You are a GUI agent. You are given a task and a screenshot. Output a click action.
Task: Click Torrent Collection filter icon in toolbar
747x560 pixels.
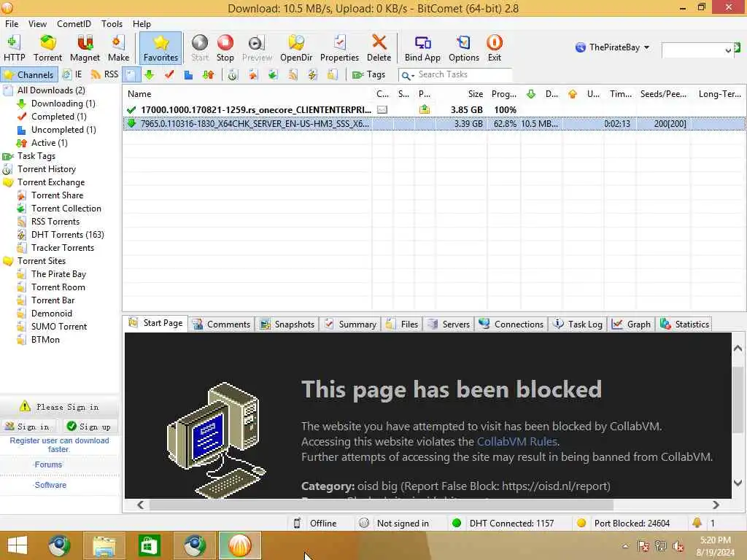coord(273,75)
